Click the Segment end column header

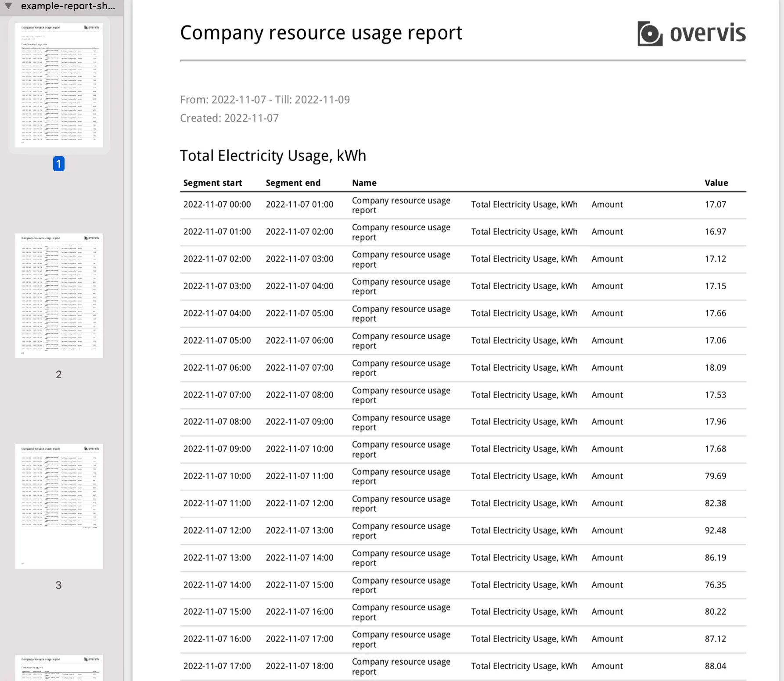293,183
